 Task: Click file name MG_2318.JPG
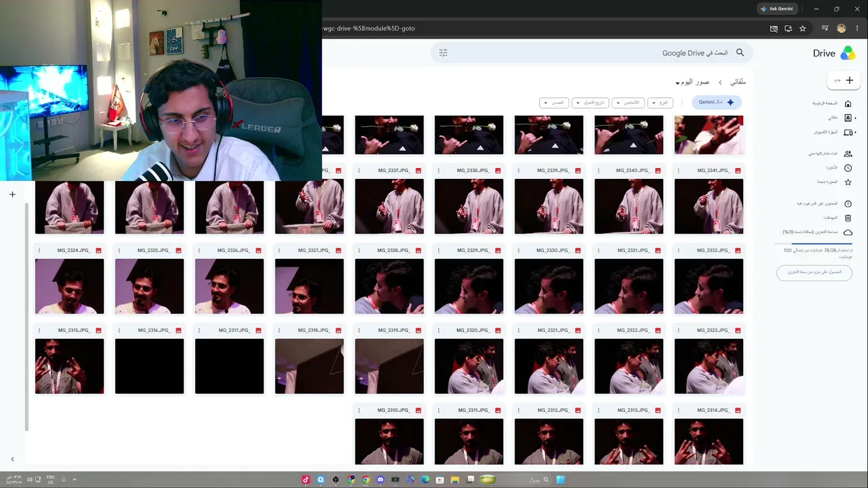(314, 331)
